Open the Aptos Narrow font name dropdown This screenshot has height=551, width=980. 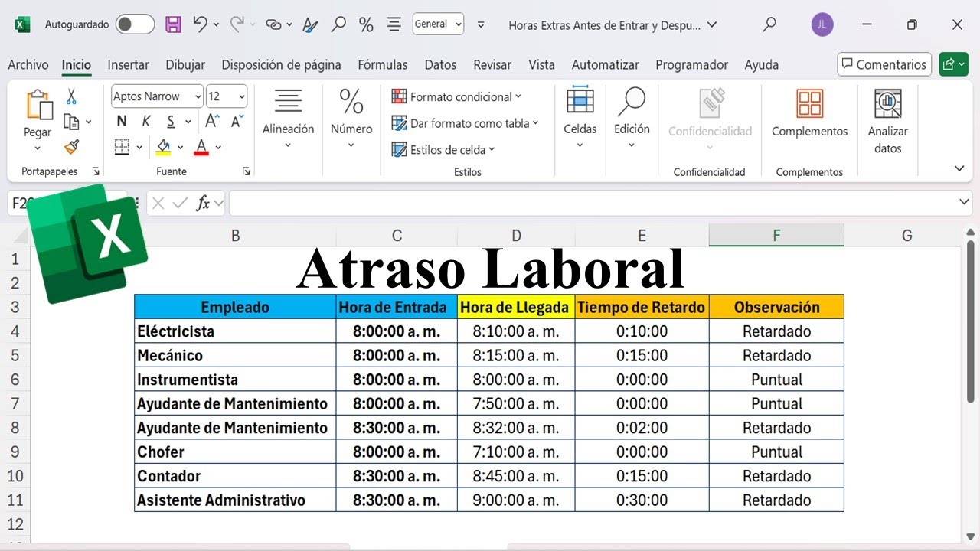pos(198,96)
